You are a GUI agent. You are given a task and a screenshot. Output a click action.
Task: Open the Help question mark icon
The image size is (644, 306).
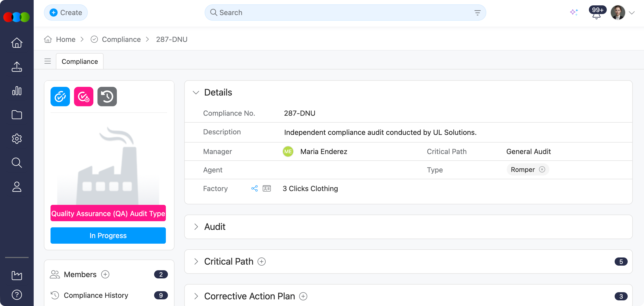point(17,295)
